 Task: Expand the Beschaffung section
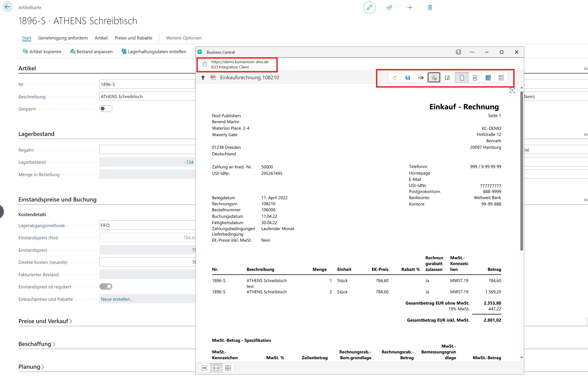(37, 344)
